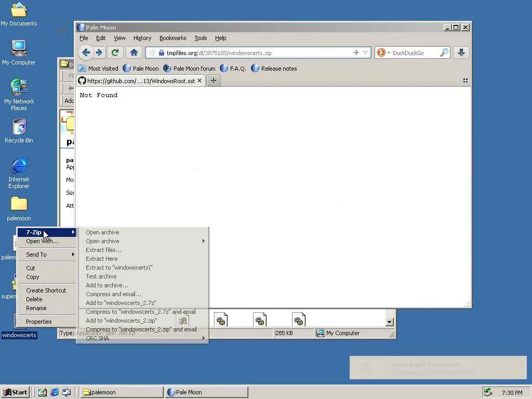The width and height of the screenshot is (532, 399).
Task: Click the padlock icon in the address bar
Action: coord(162,52)
